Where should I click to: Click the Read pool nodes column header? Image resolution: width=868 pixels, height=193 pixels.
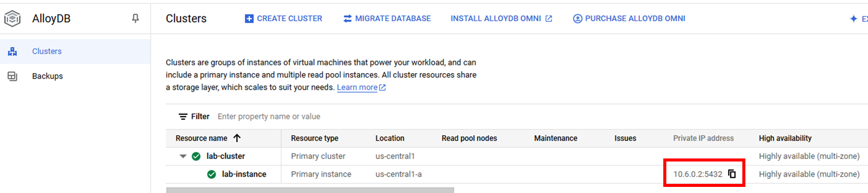coord(469,138)
